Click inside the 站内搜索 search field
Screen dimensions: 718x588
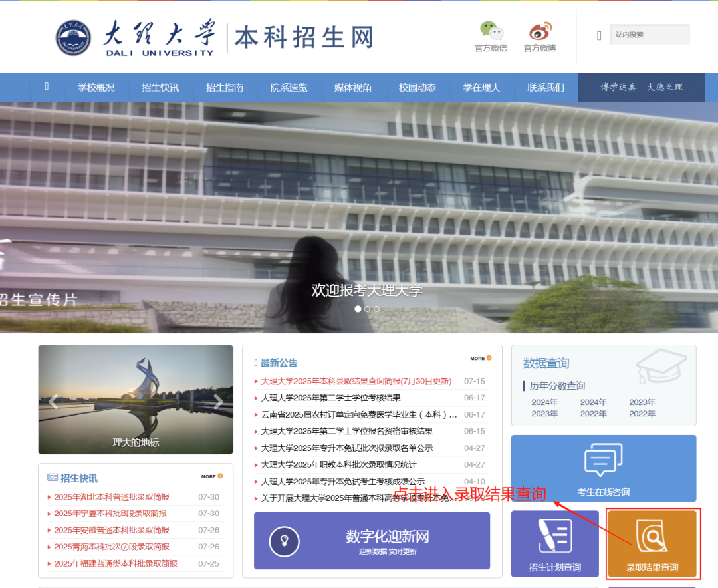point(649,35)
